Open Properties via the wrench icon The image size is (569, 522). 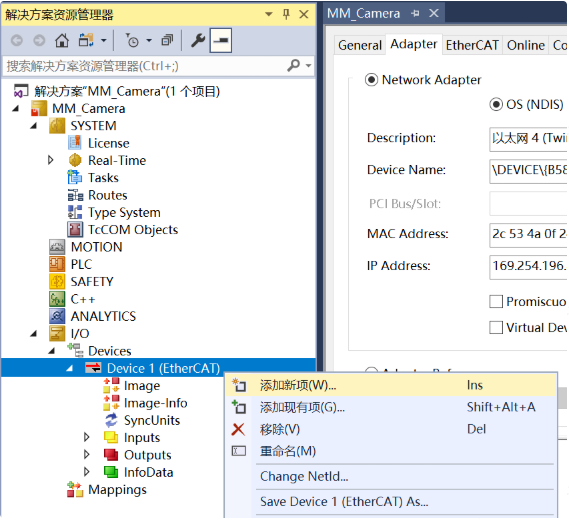[198, 40]
